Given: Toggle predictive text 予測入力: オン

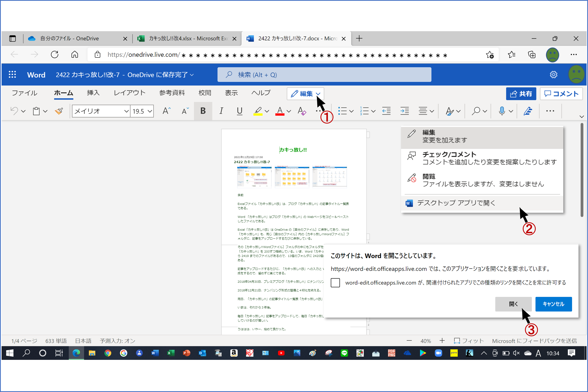Looking at the screenshot, I should pos(117,341).
